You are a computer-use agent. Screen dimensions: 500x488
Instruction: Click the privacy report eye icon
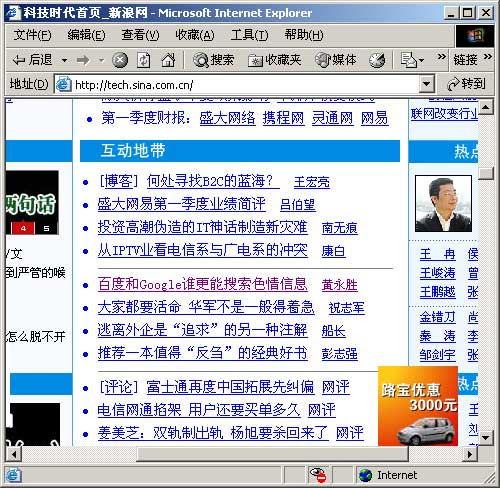pyautogui.click(x=318, y=475)
